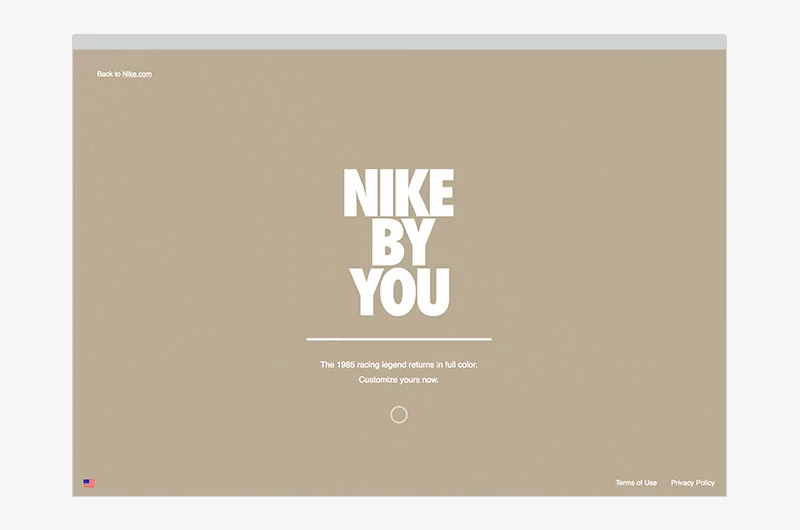Open the Privacy Policy link
The width and height of the screenshot is (800, 530).
(692, 483)
